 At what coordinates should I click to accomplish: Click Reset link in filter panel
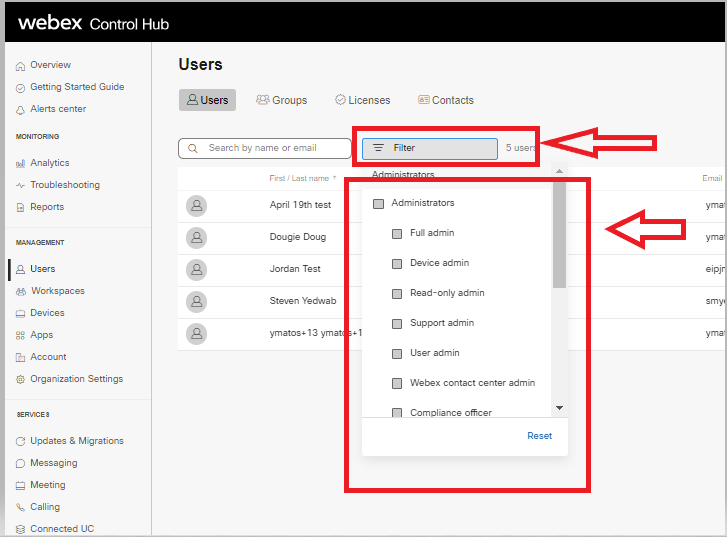(539, 436)
